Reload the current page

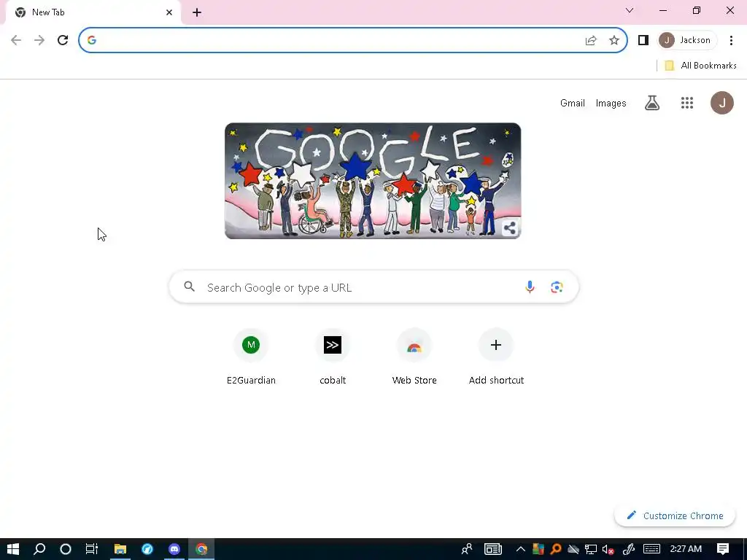[x=63, y=40]
